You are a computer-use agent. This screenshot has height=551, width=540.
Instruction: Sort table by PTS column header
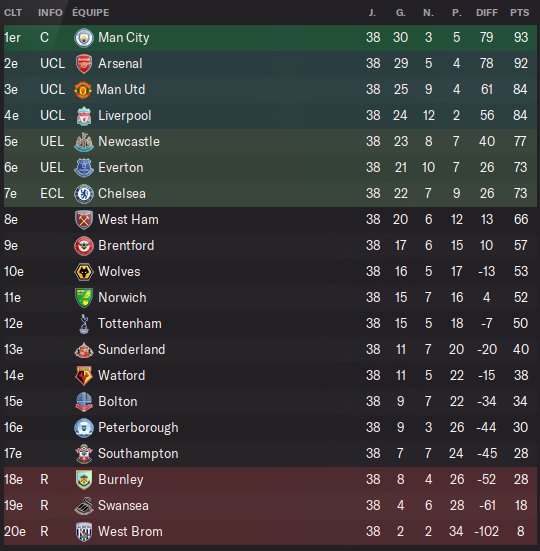click(520, 13)
